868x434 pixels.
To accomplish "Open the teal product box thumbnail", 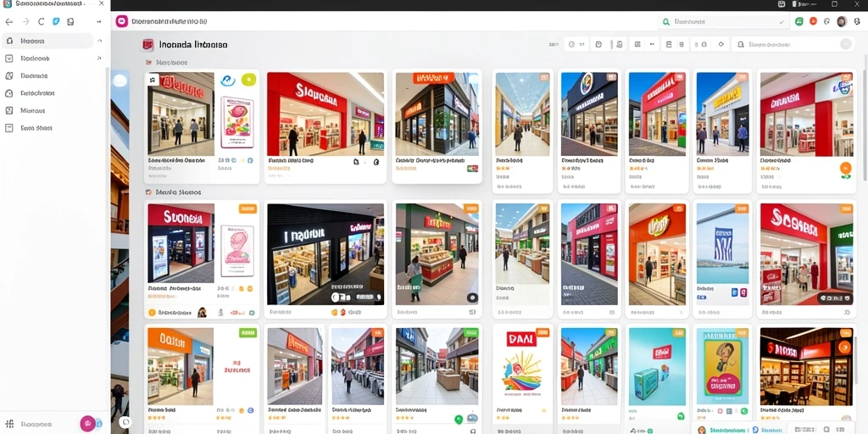I will coord(657,366).
